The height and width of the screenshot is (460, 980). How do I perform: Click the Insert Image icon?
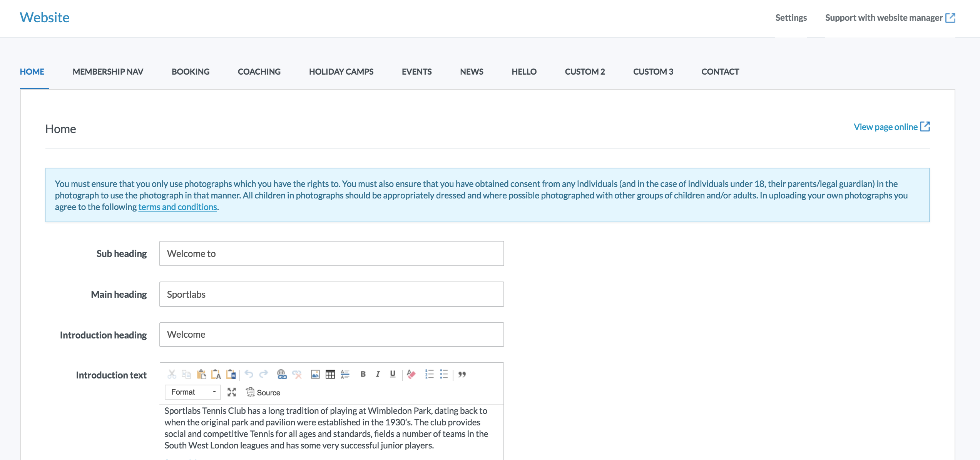(x=315, y=374)
